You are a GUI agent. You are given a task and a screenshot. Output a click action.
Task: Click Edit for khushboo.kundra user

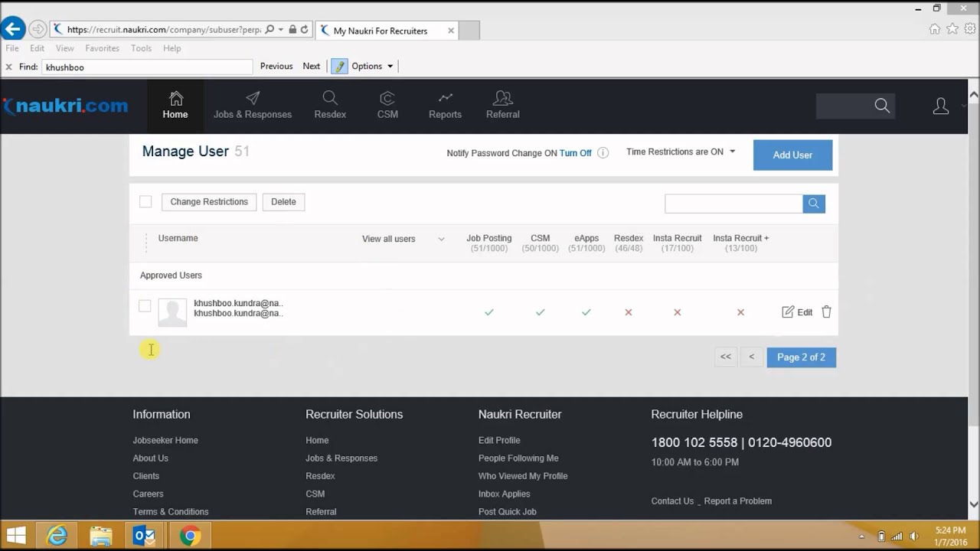coord(797,312)
